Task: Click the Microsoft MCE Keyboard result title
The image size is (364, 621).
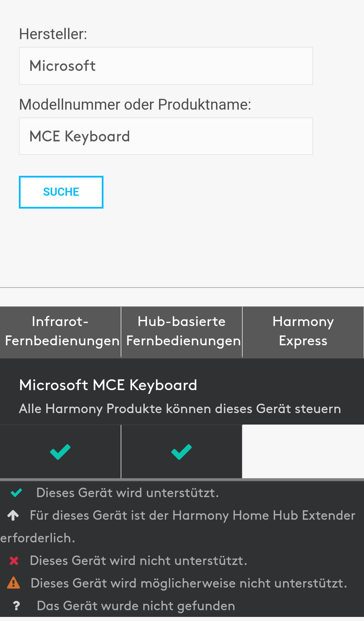Action: point(108,385)
